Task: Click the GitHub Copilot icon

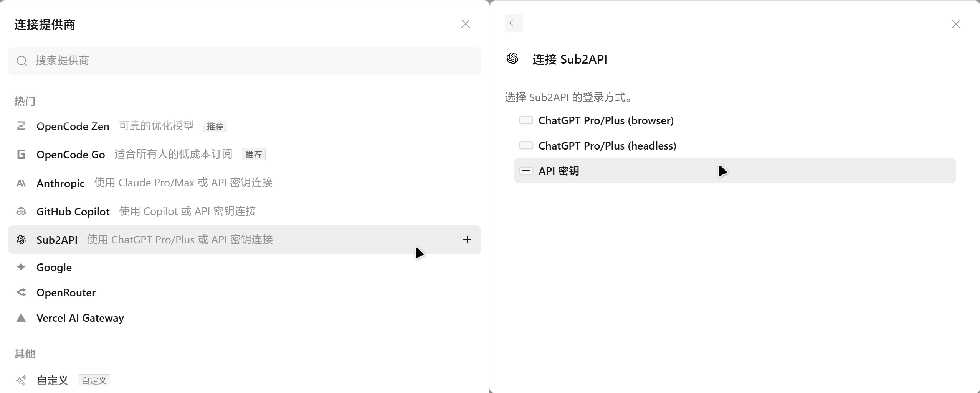Action: pyautogui.click(x=21, y=211)
